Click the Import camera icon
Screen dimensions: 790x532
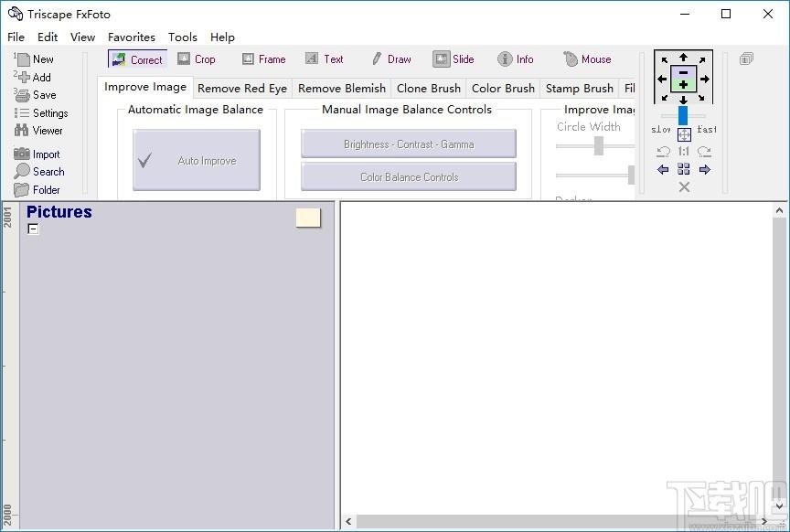pos(22,154)
